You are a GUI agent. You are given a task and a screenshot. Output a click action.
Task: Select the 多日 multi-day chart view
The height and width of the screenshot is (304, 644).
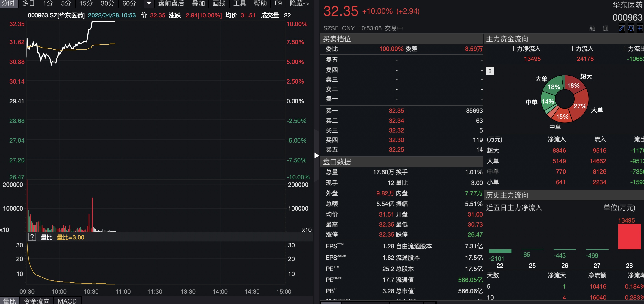coord(28,3)
